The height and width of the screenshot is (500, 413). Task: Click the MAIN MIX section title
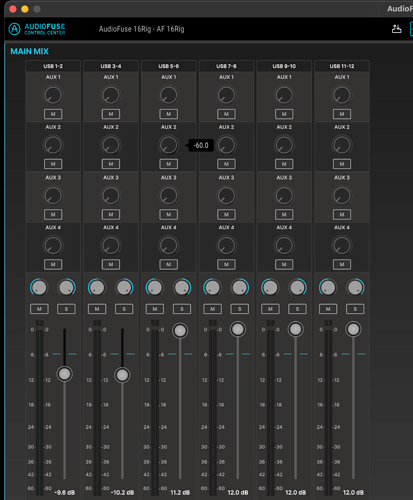tap(29, 51)
